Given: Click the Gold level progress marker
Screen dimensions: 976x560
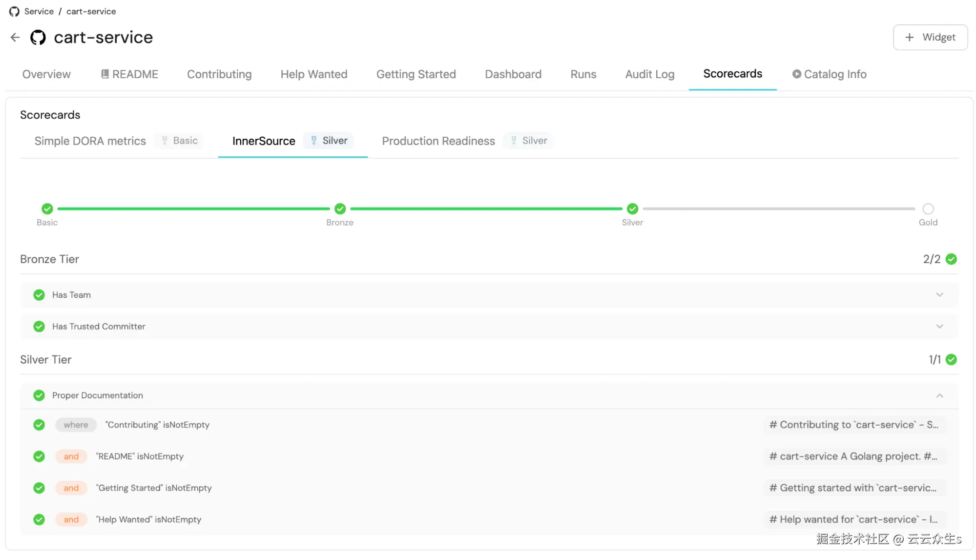Looking at the screenshot, I should click(928, 209).
